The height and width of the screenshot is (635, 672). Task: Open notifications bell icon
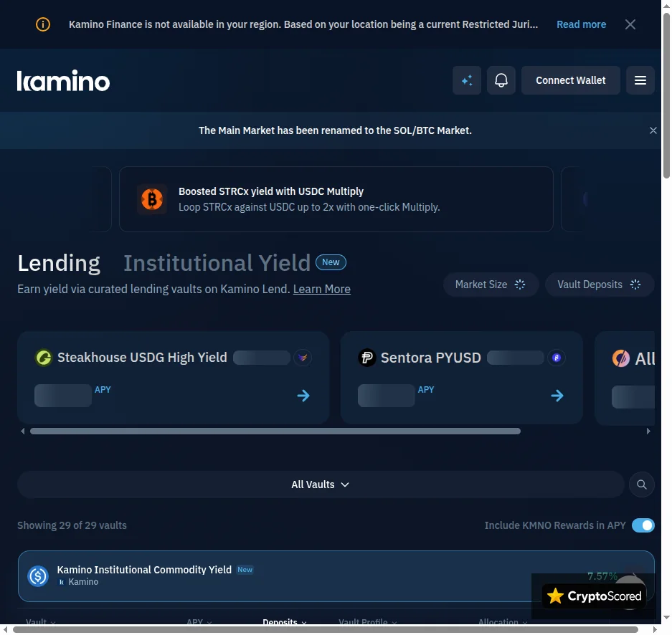tap(501, 80)
